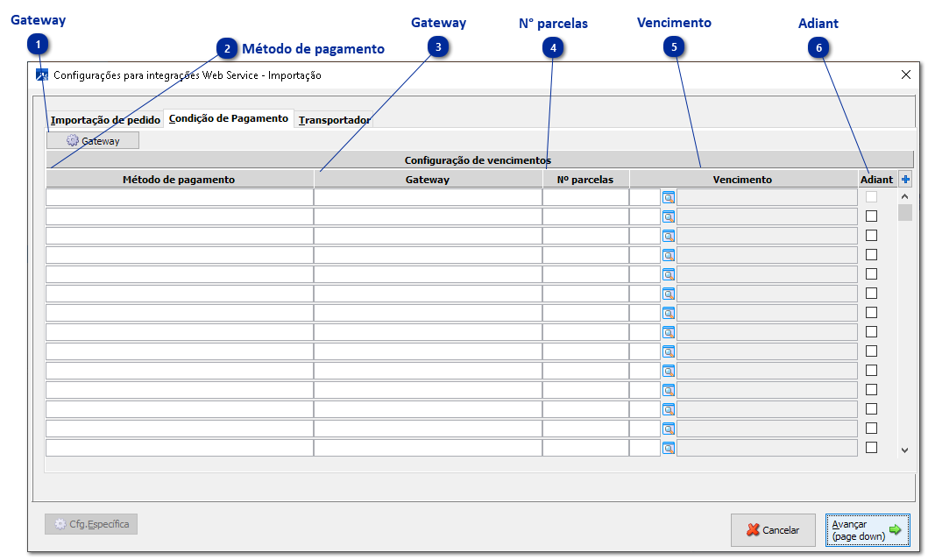Open Vencimento lookup icon in tenth row
The height and width of the screenshot is (560, 928).
coord(669,371)
